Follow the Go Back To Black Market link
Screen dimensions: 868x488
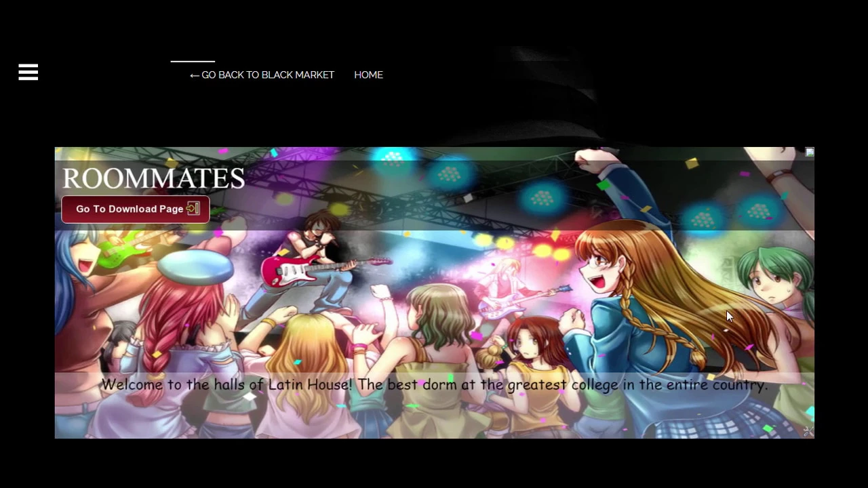[x=262, y=75]
